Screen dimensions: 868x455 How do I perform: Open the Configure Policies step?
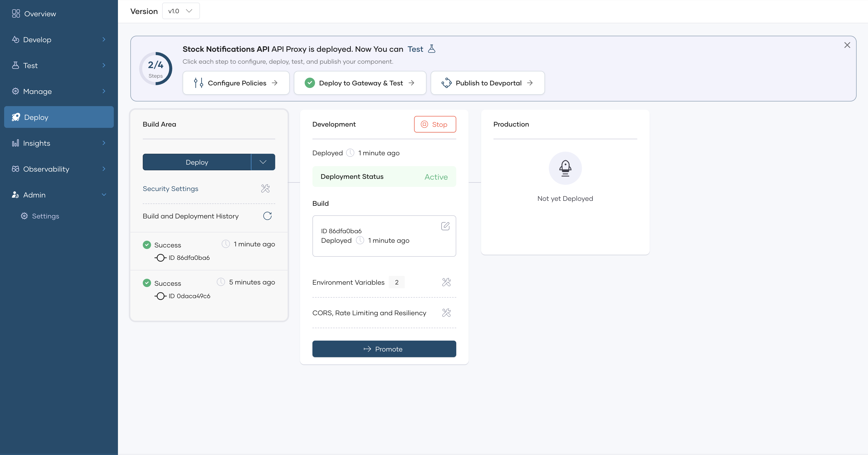pyautogui.click(x=236, y=83)
